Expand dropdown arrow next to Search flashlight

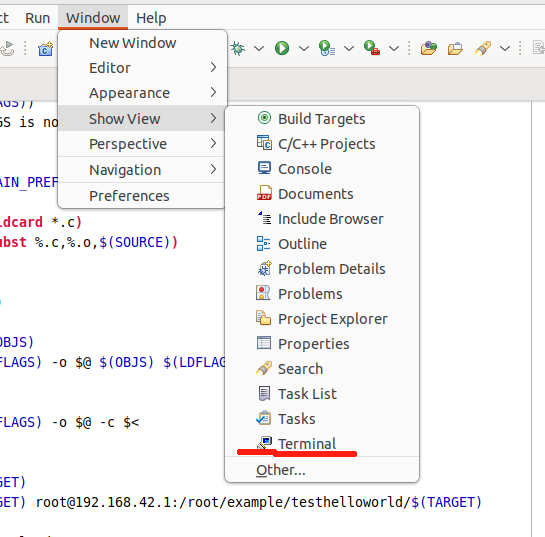[505, 48]
